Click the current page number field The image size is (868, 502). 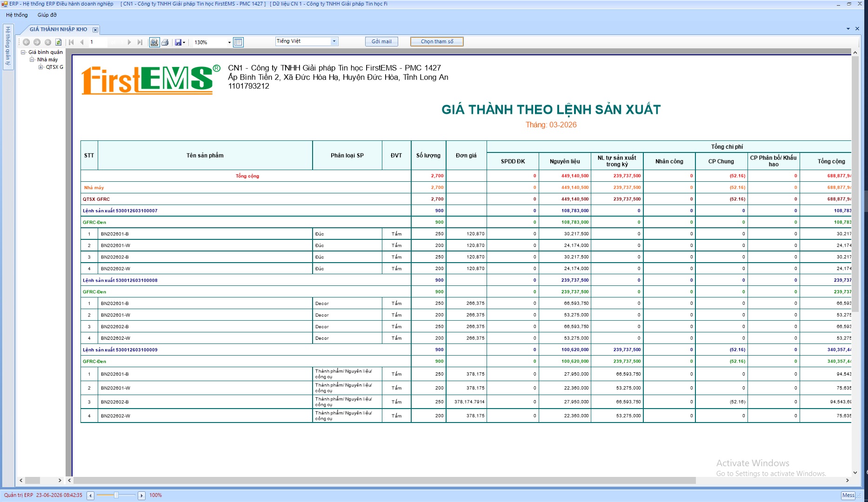98,42
